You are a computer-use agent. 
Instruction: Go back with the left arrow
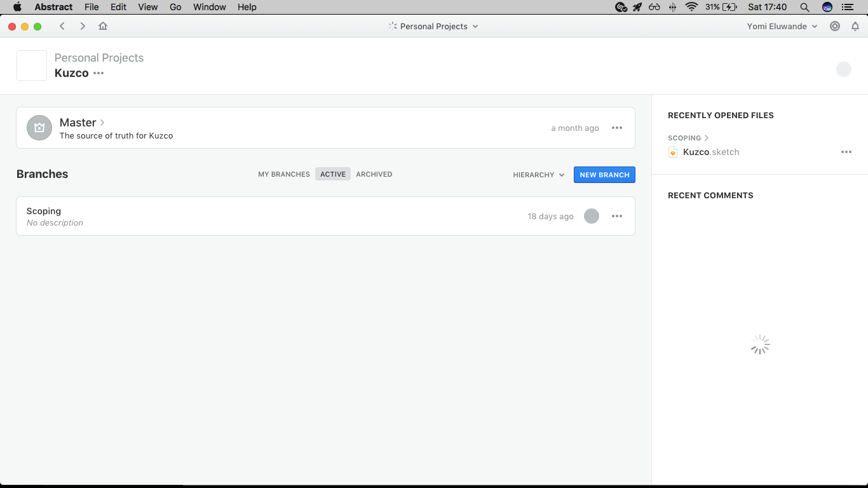click(x=62, y=26)
